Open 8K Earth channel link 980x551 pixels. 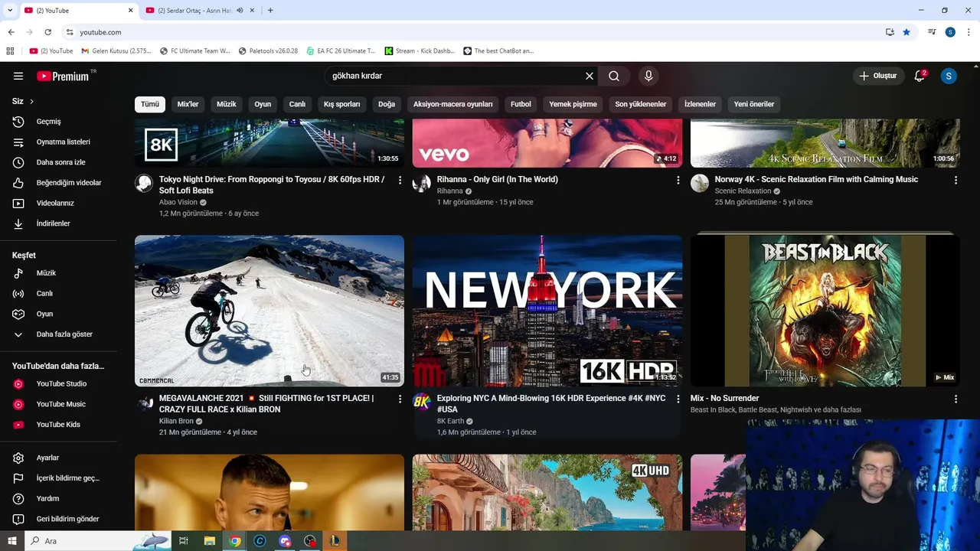point(450,421)
